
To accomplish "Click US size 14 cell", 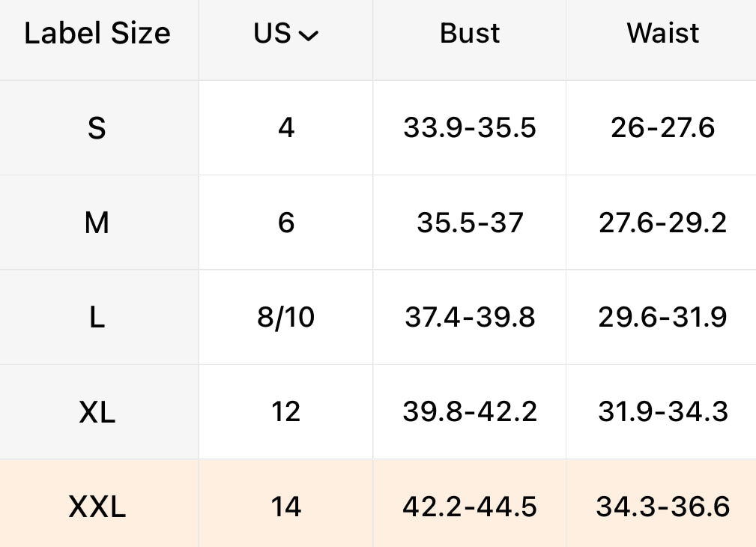I will (x=286, y=507).
